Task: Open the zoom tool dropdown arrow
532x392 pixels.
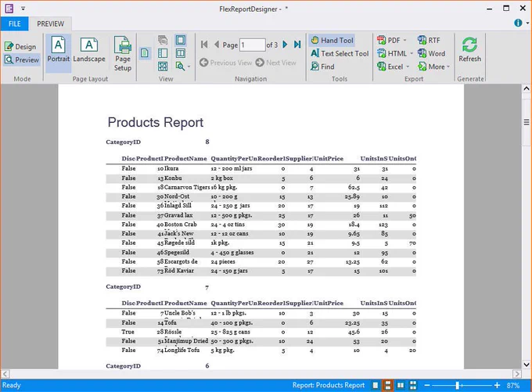Action: 189,67
